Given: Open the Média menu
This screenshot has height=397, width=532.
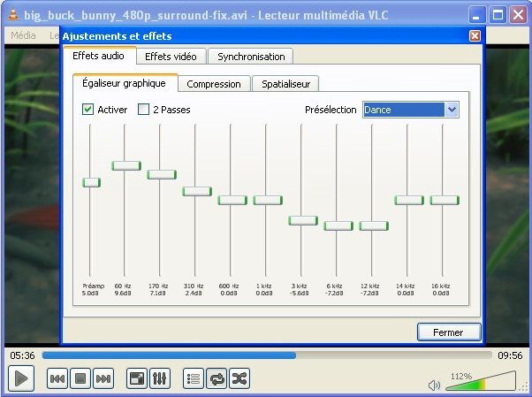Looking at the screenshot, I should [23, 35].
